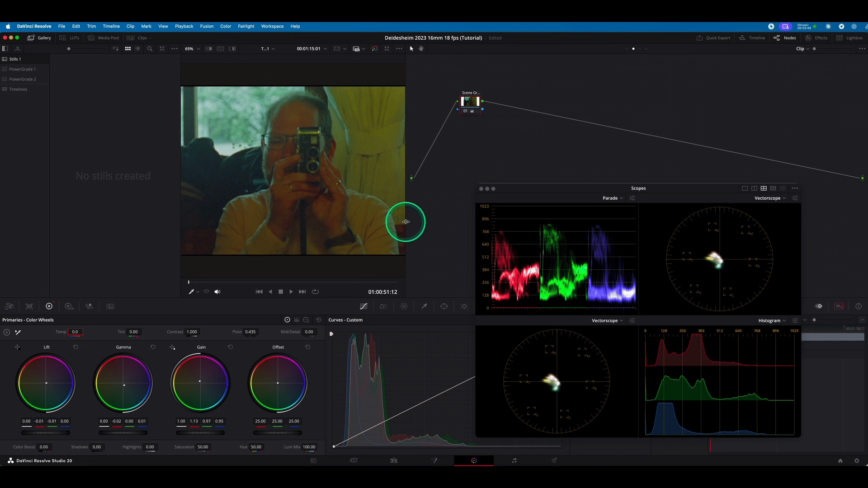Toggle the viewer mute speaker icon
Viewport: 868px width, 488px height.
217,292
